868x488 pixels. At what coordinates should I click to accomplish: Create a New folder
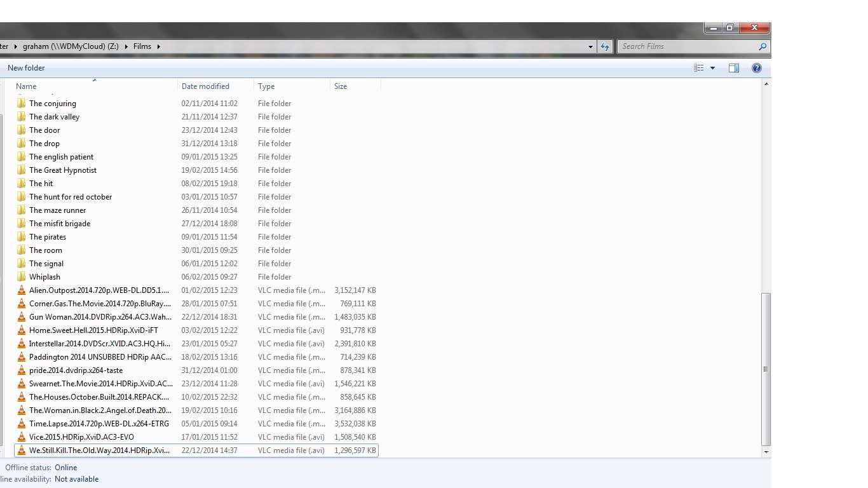pyautogui.click(x=26, y=68)
